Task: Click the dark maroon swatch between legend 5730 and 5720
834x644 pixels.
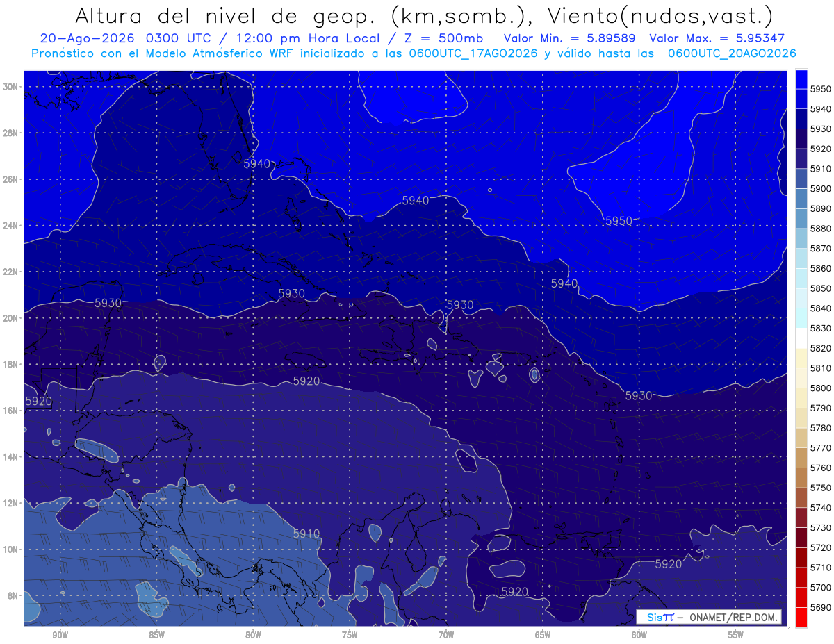Action: 801,538
